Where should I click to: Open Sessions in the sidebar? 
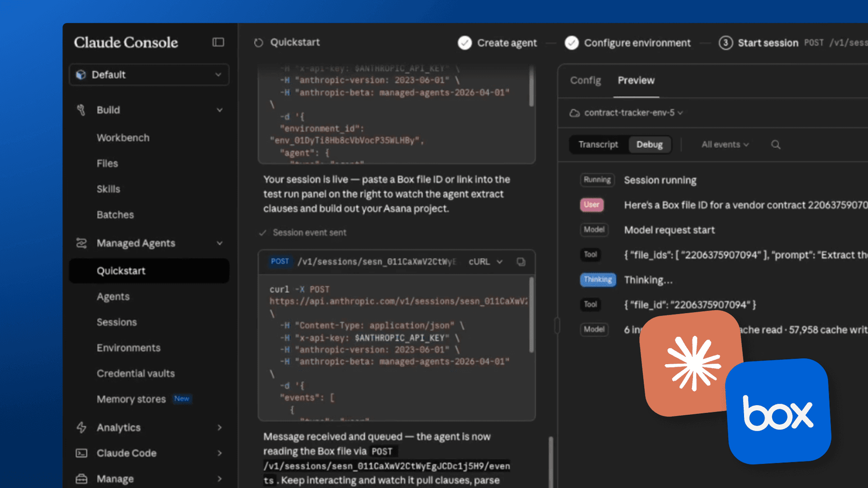[x=117, y=322]
